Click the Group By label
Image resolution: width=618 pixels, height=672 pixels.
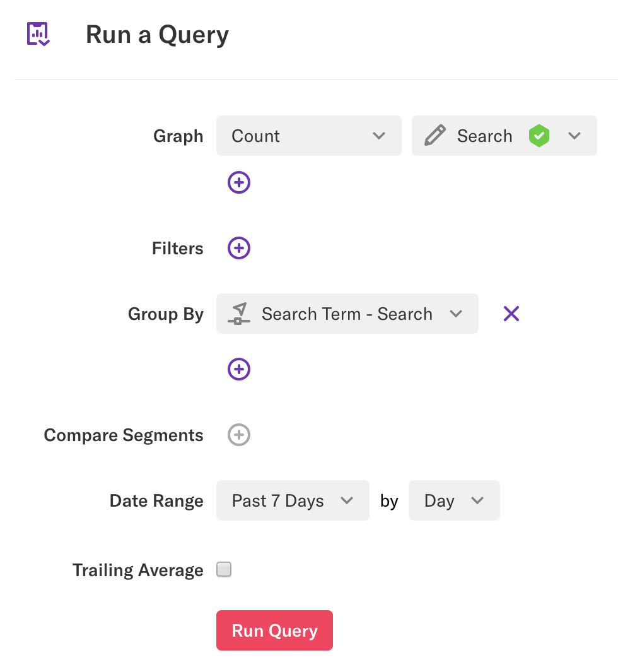pyautogui.click(x=166, y=314)
